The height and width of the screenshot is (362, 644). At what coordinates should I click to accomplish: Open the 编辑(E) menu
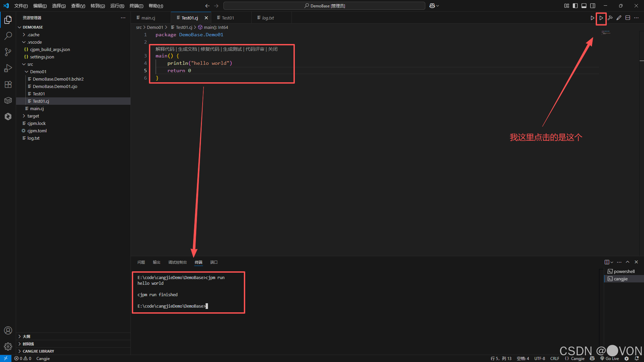click(40, 6)
